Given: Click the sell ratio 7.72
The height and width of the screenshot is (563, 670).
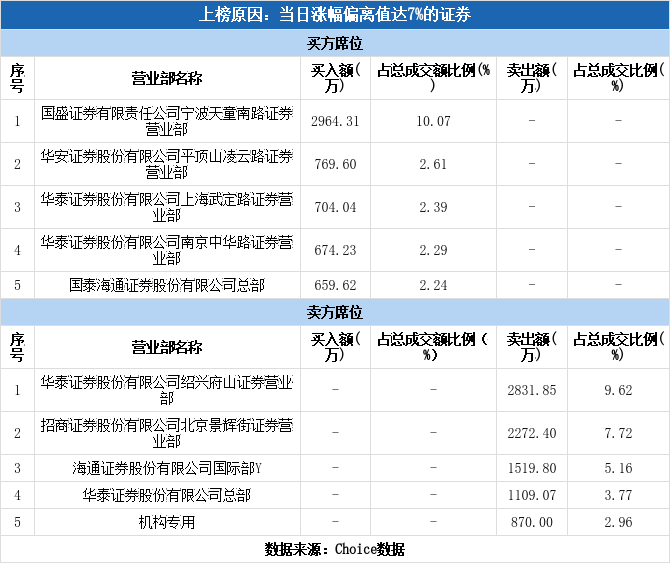Looking at the screenshot, I should [x=618, y=434].
